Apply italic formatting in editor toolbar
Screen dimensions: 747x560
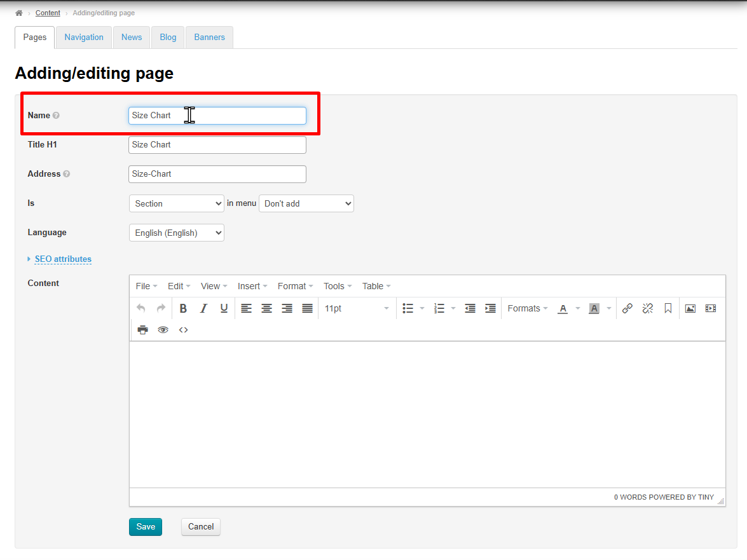(203, 308)
